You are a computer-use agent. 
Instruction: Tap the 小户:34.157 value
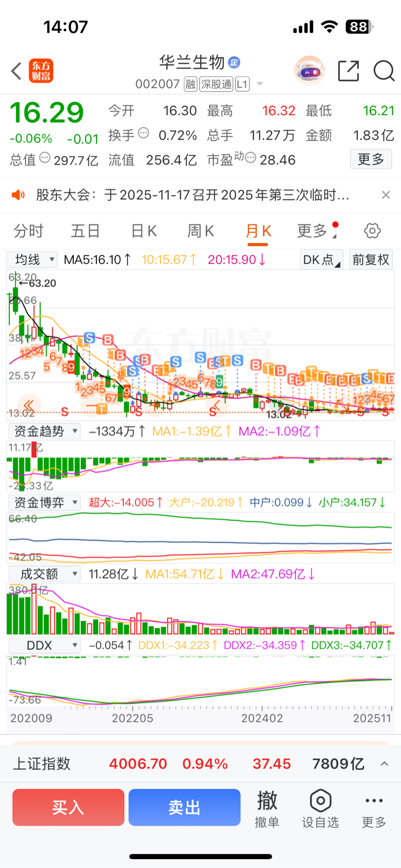[352, 503]
